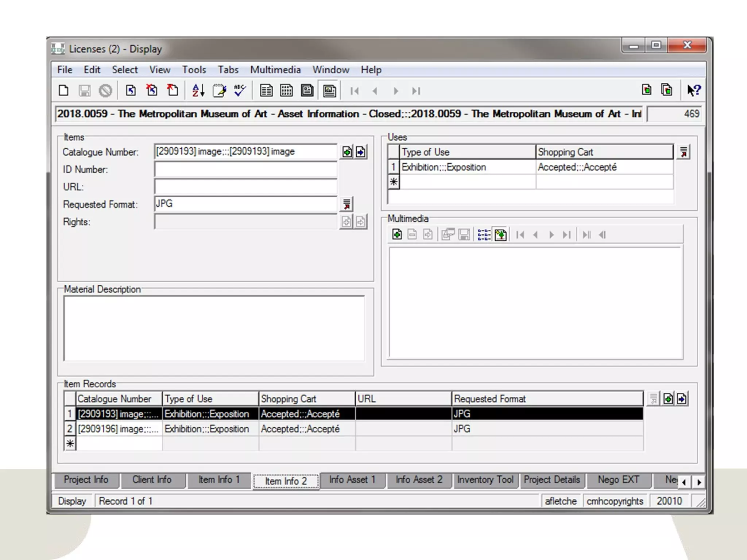Go to last multimedia item
This screenshot has height=560, width=747.
click(x=566, y=235)
